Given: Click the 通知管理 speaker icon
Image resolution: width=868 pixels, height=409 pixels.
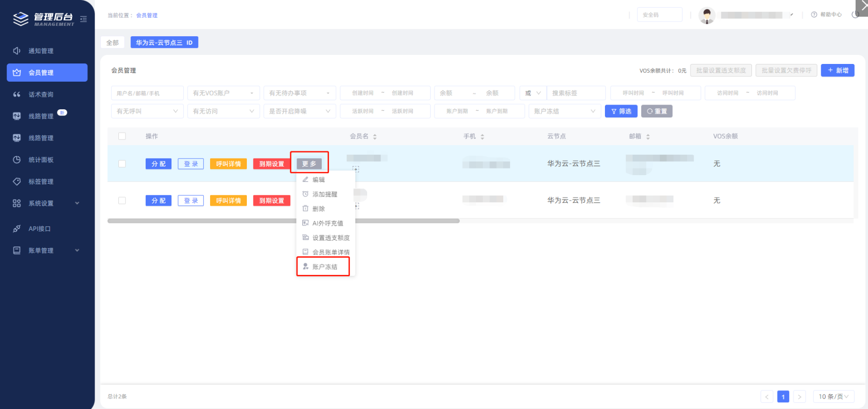Looking at the screenshot, I should [x=17, y=51].
